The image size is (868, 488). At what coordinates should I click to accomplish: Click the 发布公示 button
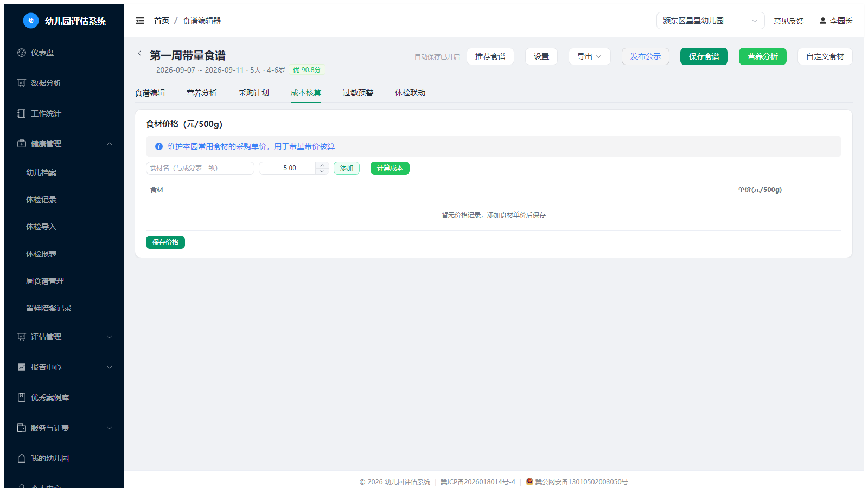click(x=646, y=56)
